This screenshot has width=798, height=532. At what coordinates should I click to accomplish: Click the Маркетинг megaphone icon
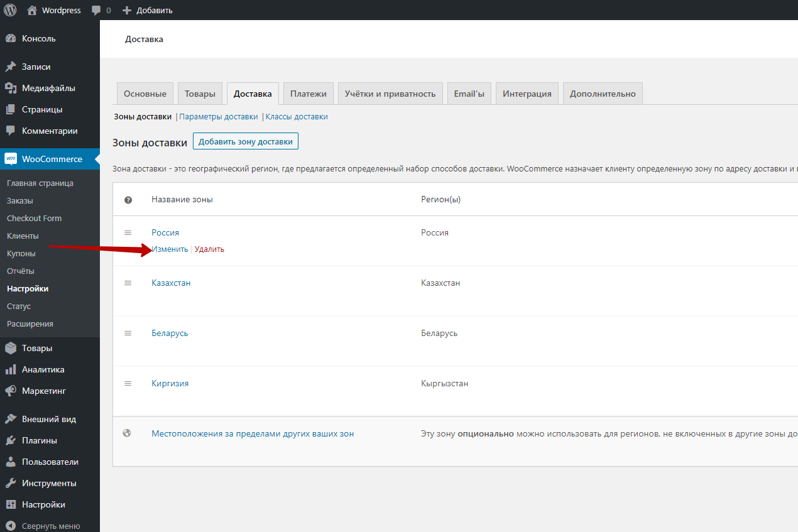(x=11, y=391)
